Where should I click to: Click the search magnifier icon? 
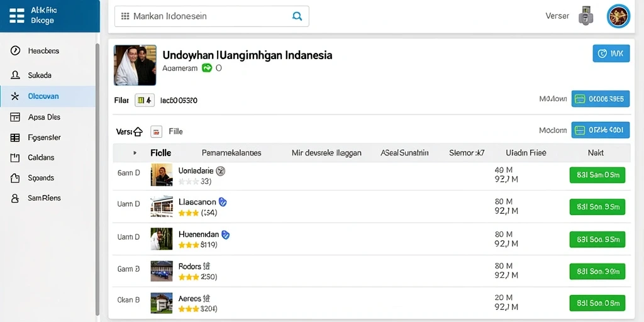pyautogui.click(x=297, y=16)
